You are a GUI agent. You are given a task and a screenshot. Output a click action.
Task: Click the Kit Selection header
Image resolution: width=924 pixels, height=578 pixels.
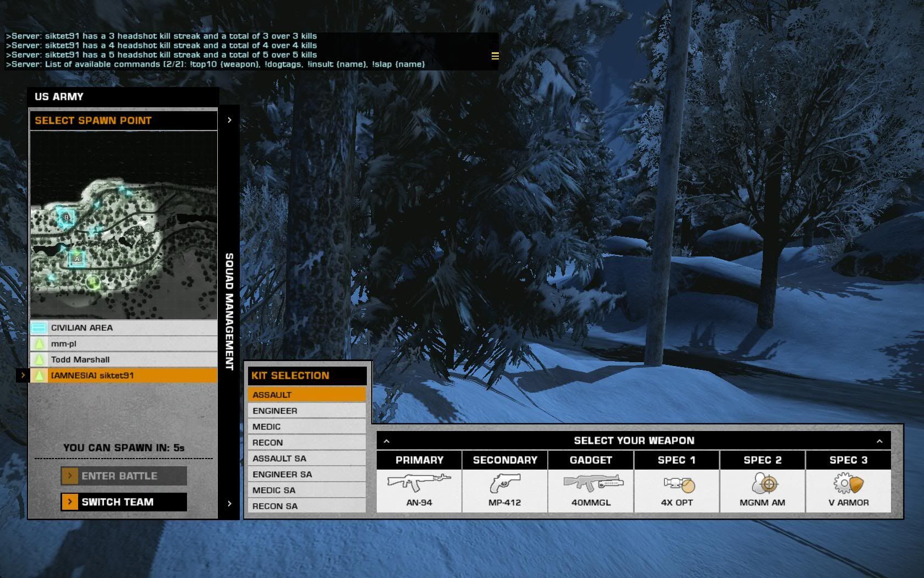click(x=306, y=375)
